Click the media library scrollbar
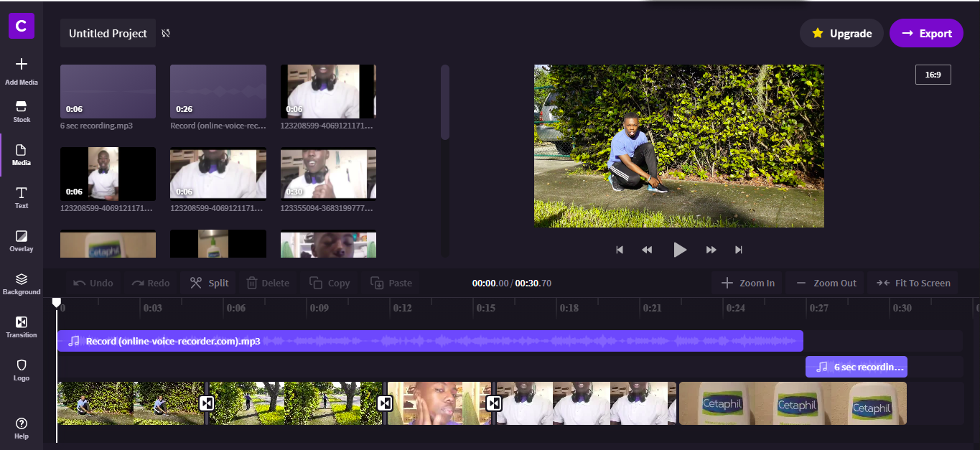The height and width of the screenshot is (450, 980). coord(445,103)
